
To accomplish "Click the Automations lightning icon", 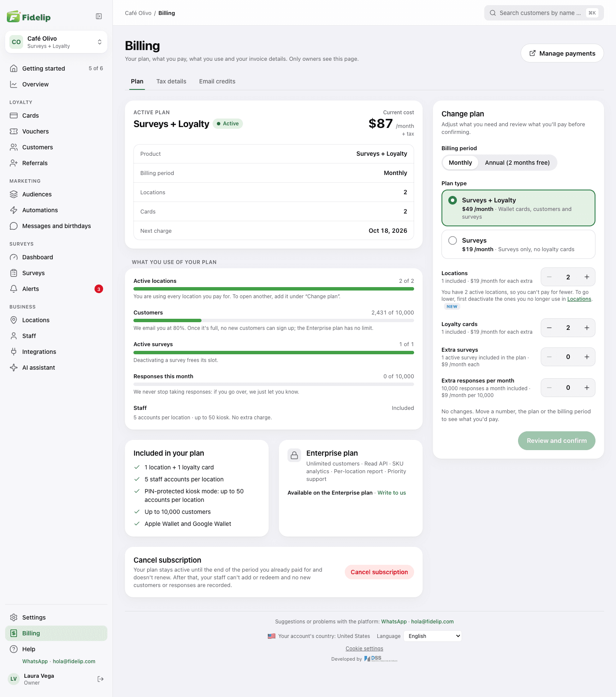I will click(x=14, y=210).
